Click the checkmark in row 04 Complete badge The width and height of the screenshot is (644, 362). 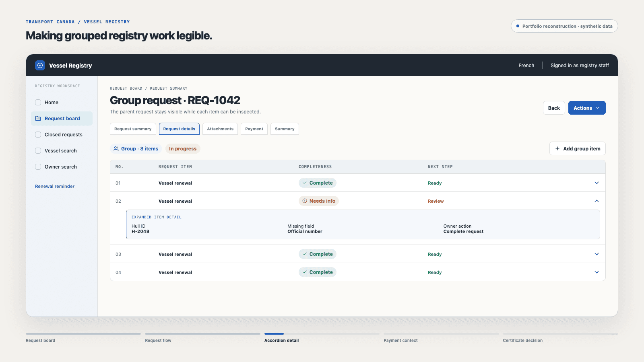pos(305,272)
